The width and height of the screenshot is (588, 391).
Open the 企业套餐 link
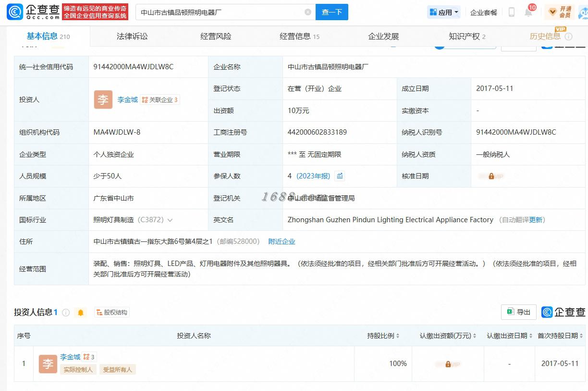click(484, 13)
